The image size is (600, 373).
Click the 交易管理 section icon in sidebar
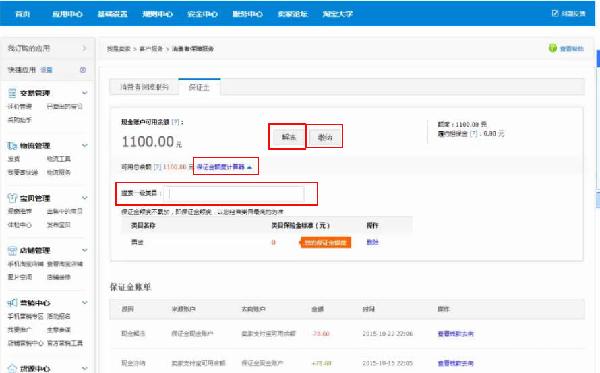12,93
